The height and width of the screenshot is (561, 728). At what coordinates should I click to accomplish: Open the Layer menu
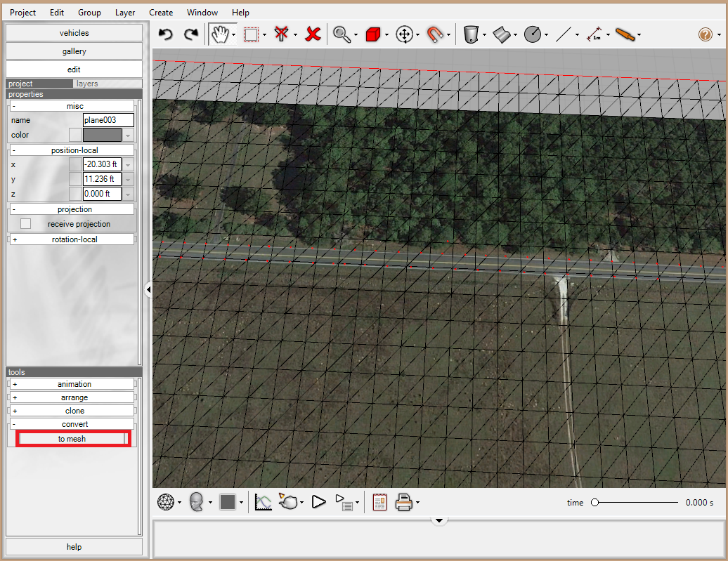coord(125,13)
